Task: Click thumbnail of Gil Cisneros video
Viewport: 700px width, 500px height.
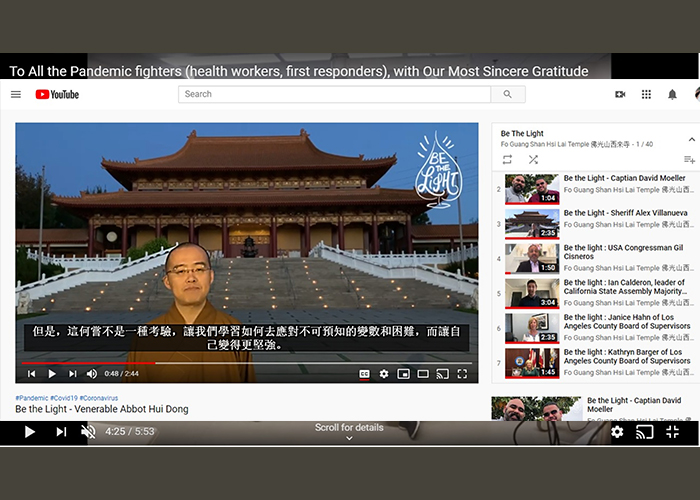Action: tap(532, 258)
